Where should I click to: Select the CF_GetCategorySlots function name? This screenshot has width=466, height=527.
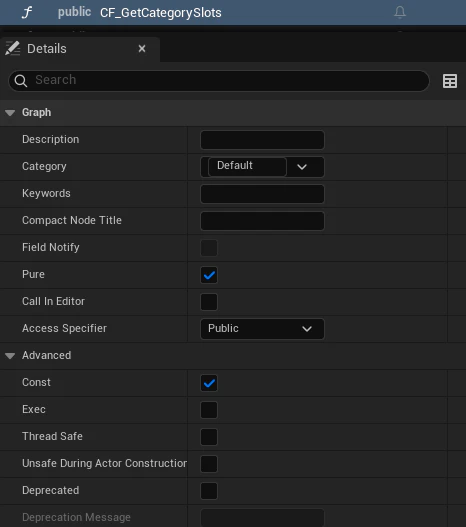(161, 13)
